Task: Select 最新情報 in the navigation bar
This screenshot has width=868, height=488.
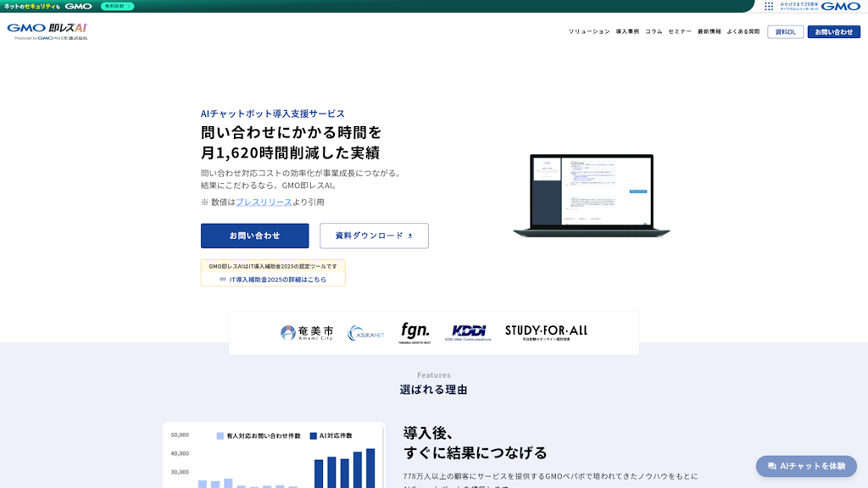Action: [x=709, y=32]
